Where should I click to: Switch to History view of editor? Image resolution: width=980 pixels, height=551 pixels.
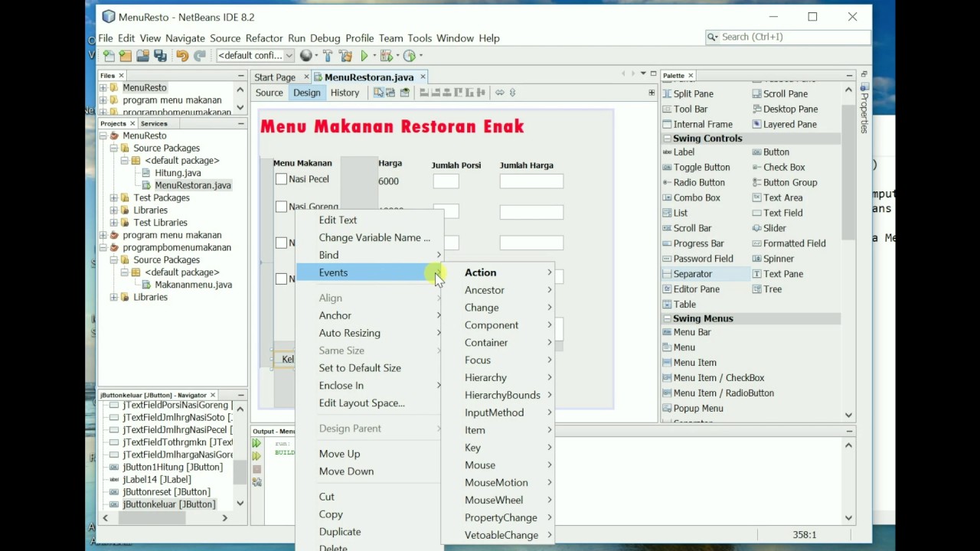click(345, 93)
